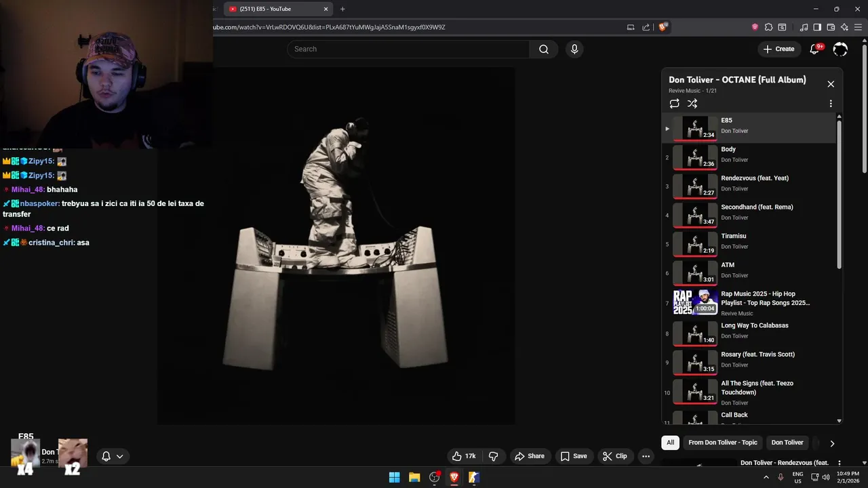This screenshot has width=868, height=488.
Task: Start voice search with microphone icon
Action: tap(574, 49)
